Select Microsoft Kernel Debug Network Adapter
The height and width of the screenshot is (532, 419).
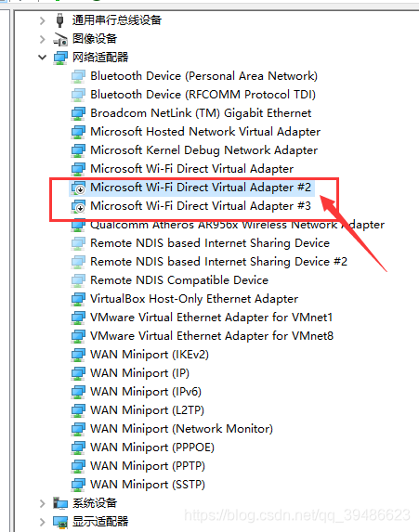tap(203, 150)
